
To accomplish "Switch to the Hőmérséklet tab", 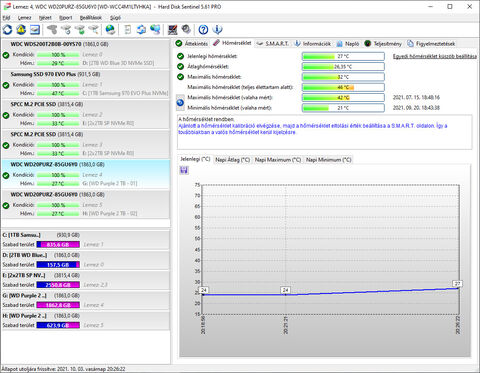I will pyautogui.click(x=232, y=43).
